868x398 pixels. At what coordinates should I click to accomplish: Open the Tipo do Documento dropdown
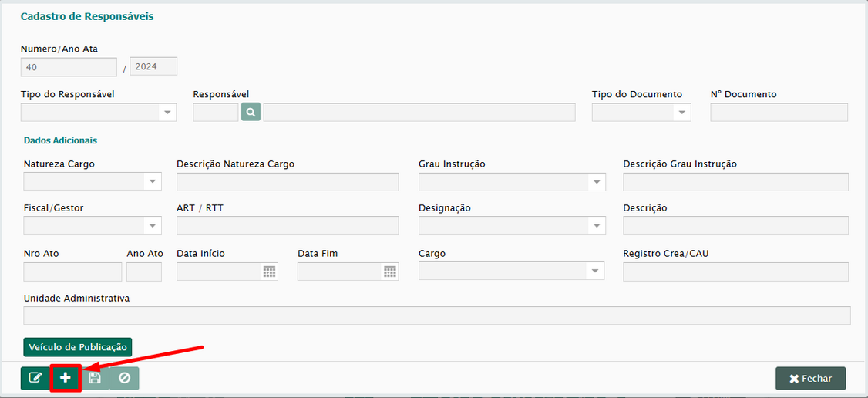click(681, 113)
